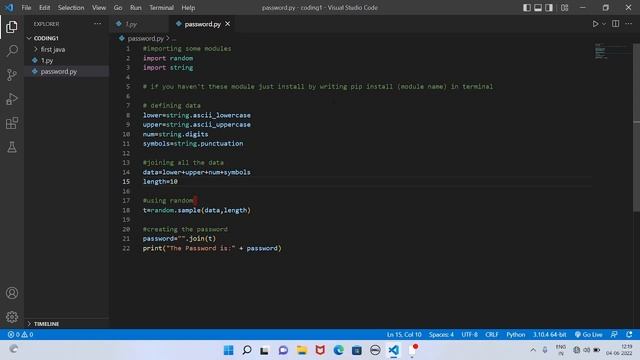Show hidden system tray icons
The width and height of the screenshot is (640, 360).
533,350
